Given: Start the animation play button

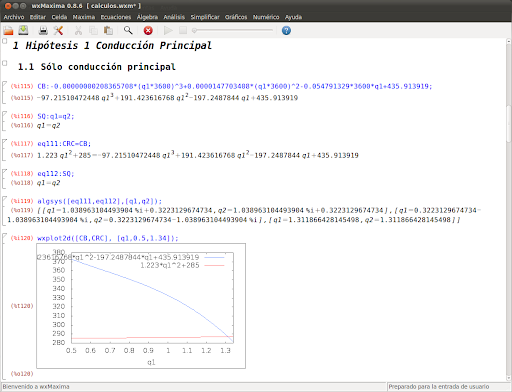Looking at the screenshot, I should [168, 31].
